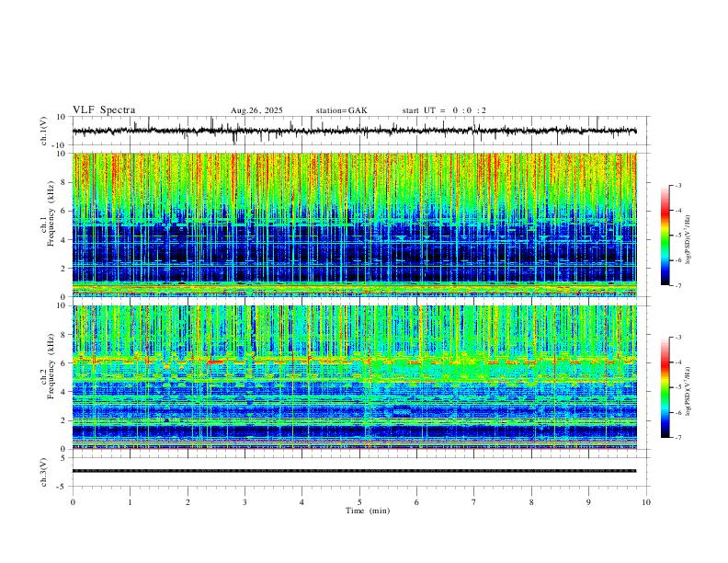Viewport: 728px width, 563px height.
Task: Click the time axis tick label "6"
Action: [x=416, y=502]
